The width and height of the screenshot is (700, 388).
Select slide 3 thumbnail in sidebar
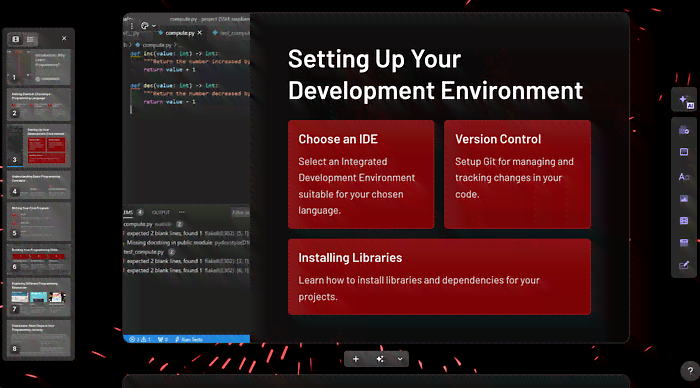[x=39, y=146]
